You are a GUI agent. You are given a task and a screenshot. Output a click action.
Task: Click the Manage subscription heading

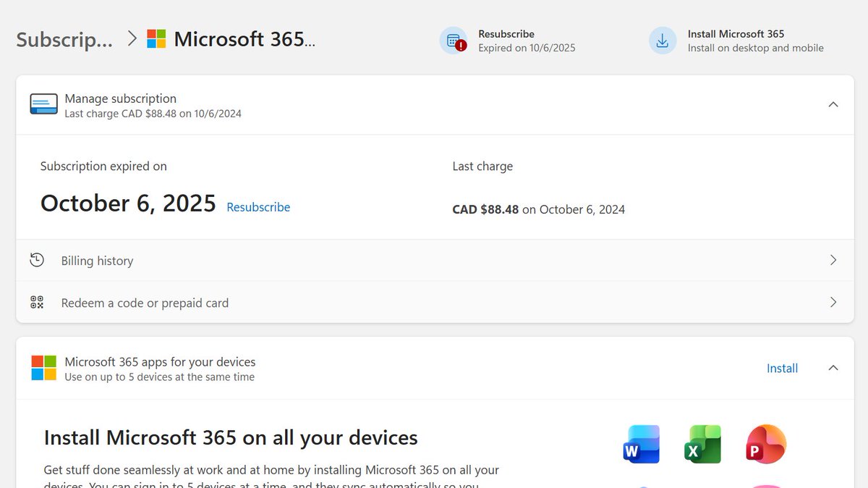121,98
